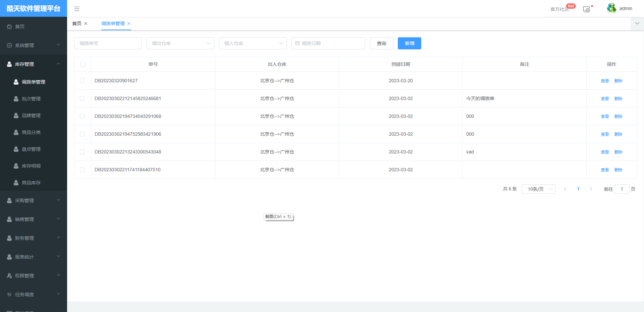This screenshot has width=644, height=312.
Task: Switch to the 首页 tab
Action: point(77,24)
